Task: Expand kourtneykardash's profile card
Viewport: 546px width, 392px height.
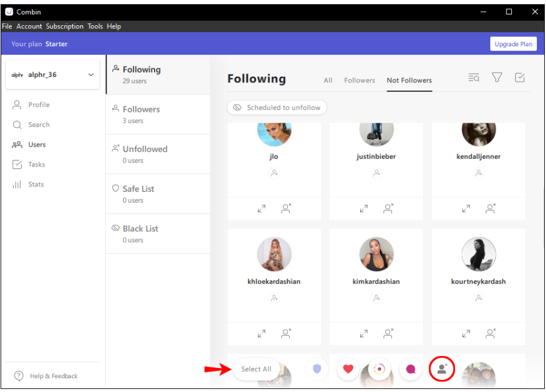Action: [x=466, y=334]
